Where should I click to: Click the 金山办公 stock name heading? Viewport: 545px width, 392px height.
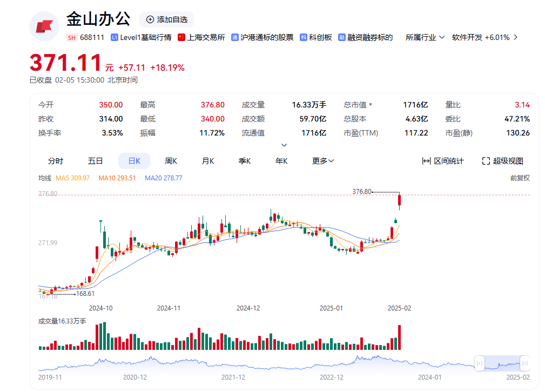pyautogui.click(x=98, y=19)
